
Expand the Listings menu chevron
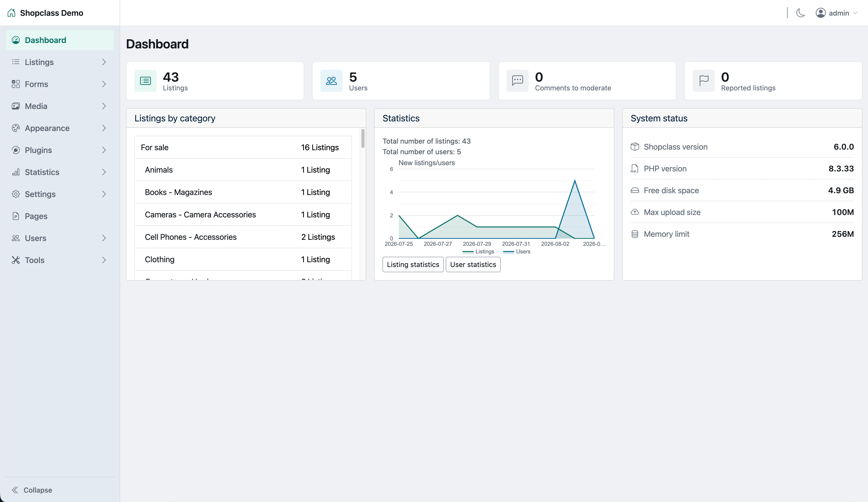pos(104,62)
